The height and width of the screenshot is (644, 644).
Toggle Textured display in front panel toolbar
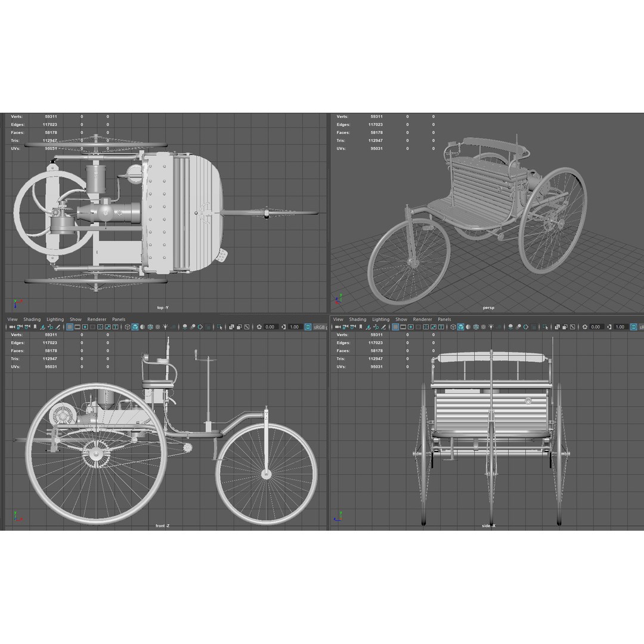[157, 327]
